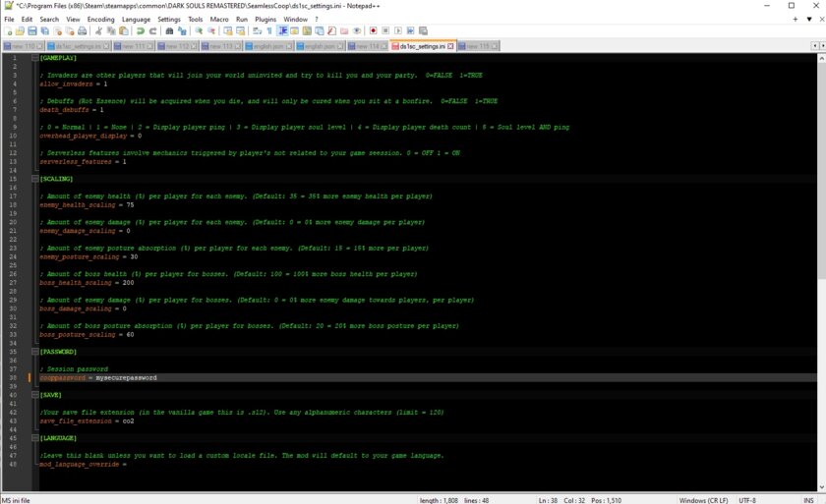Click the Play recorded macro icon
Viewport: 826px width, 504px height.
tap(398, 31)
